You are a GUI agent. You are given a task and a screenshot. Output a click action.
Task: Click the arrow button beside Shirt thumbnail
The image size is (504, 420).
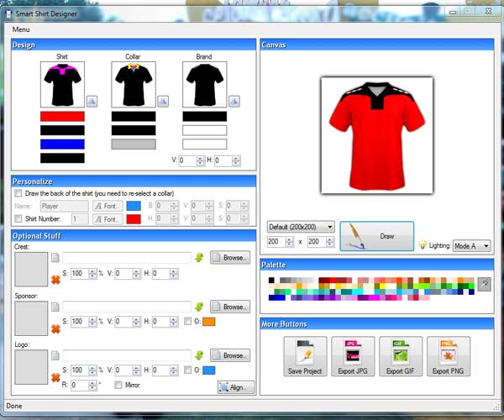(x=92, y=101)
